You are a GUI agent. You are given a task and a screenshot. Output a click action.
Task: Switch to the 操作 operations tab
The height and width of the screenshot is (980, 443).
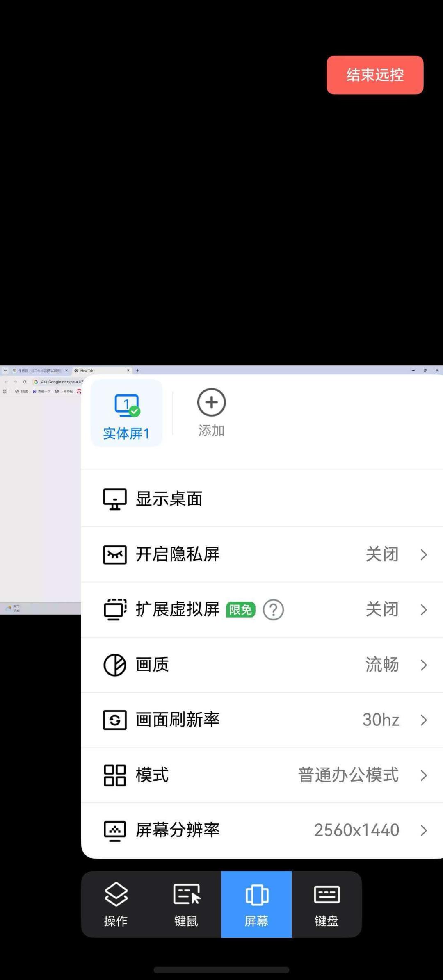116,904
